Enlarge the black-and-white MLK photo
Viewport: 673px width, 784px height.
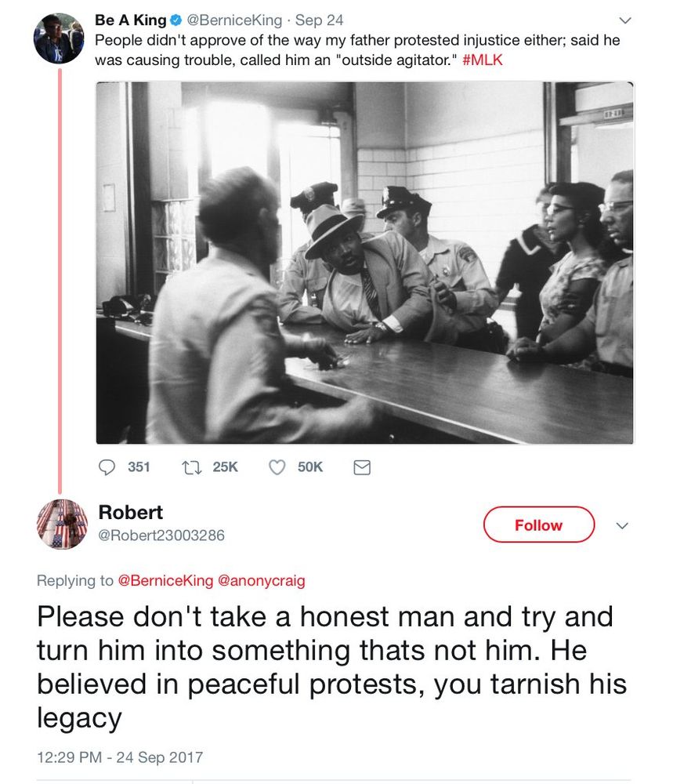point(364,263)
